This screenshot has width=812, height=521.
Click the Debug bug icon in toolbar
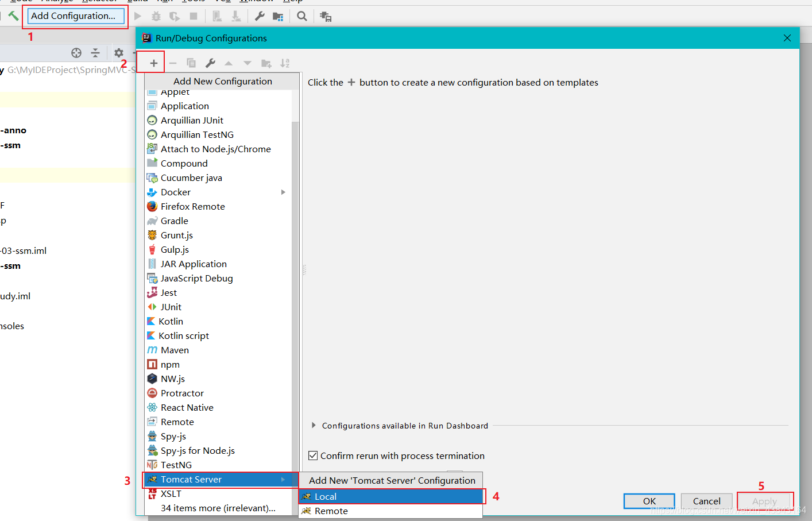point(156,16)
